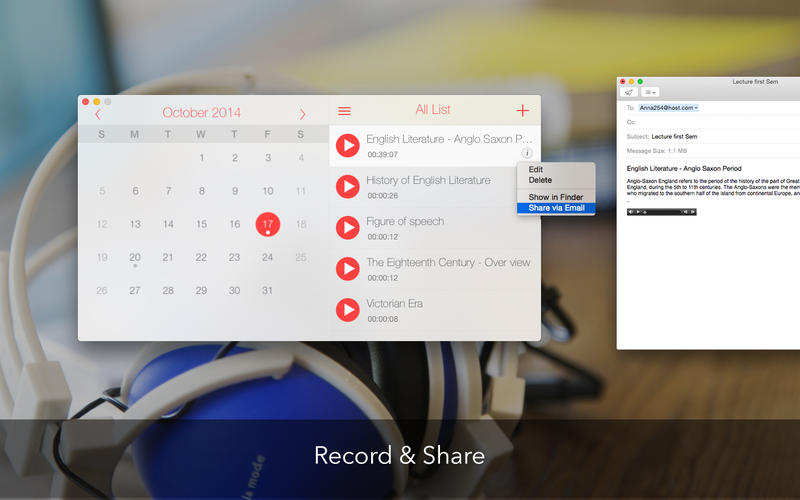
Task: Open header fields dropdown in Mail toolbar
Action: pyautogui.click(x=649, y=92)
